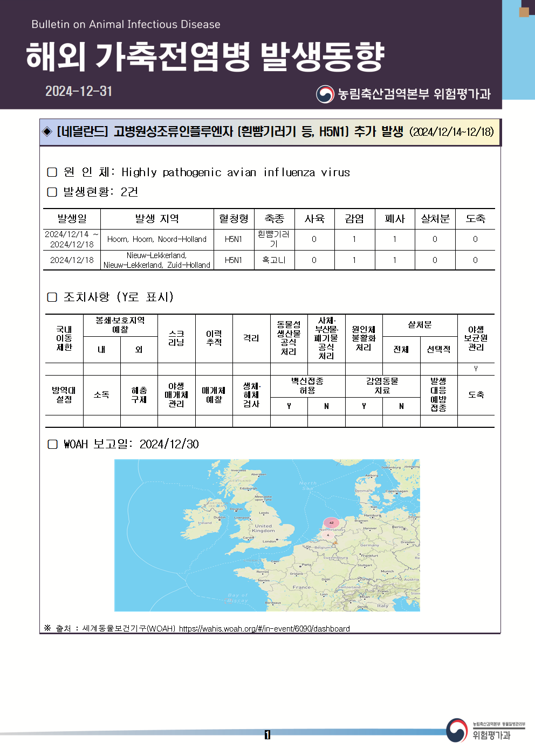Click the 백신접종 허용 header
The image size is (535, 756).
click(307, 386)
